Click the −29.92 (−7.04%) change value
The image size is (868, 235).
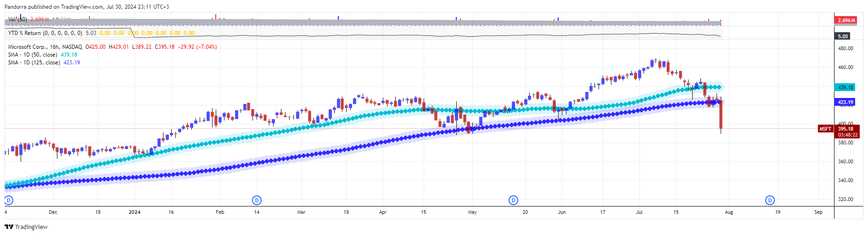pos(197,47)
